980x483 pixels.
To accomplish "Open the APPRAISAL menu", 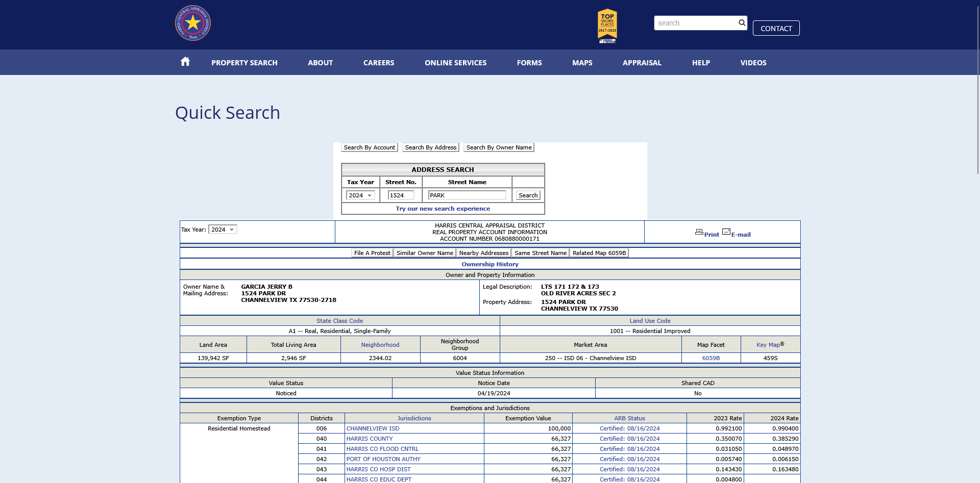I will 642,63.
